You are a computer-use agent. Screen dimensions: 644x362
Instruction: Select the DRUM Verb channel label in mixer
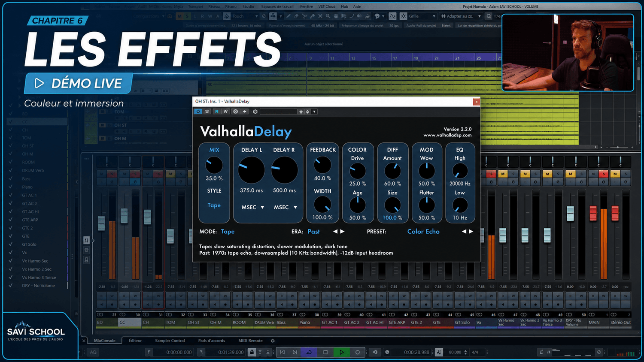pyautogui.click(x=264, y=323)
